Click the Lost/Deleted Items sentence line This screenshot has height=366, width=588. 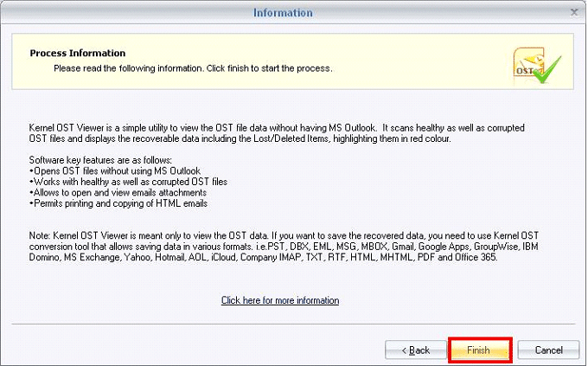(240, 138)
